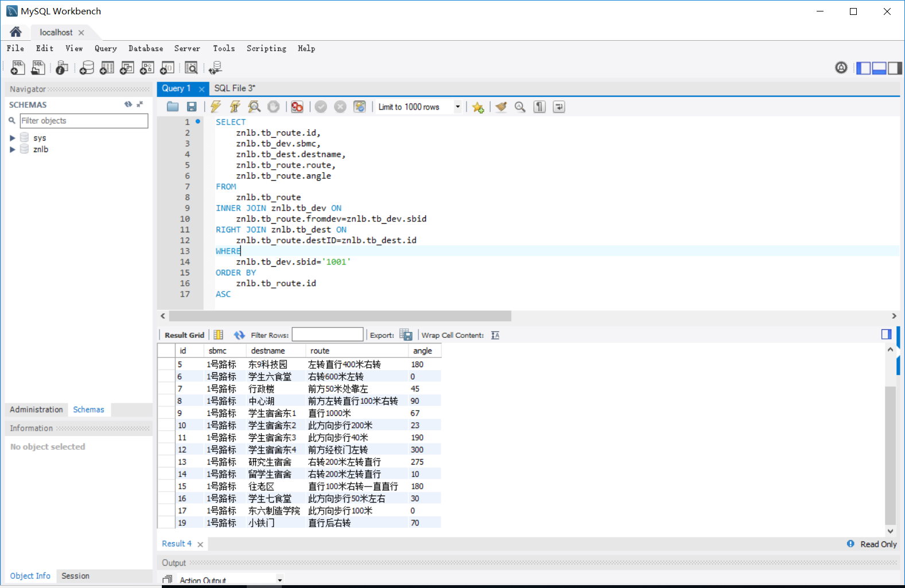Toggle the right sidebar panel visibility

895,68
